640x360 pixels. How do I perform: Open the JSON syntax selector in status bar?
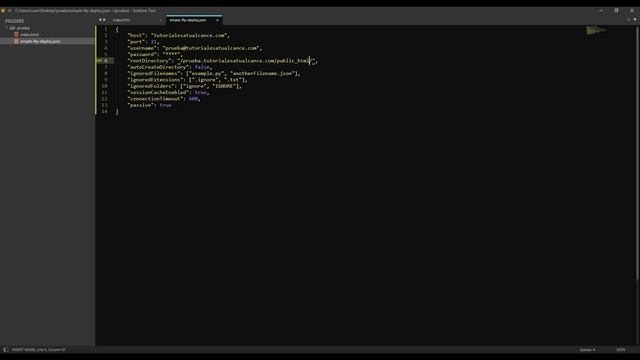coord(621,350)
